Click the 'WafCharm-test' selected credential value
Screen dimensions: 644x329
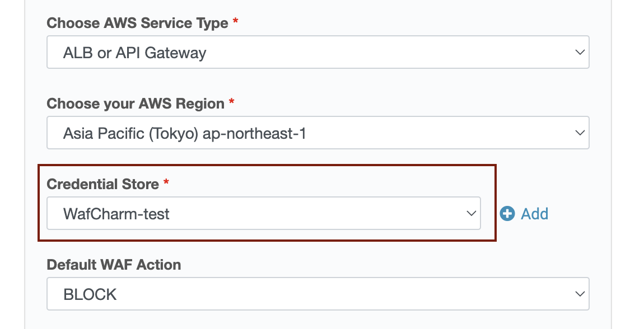tap(116, 214)
